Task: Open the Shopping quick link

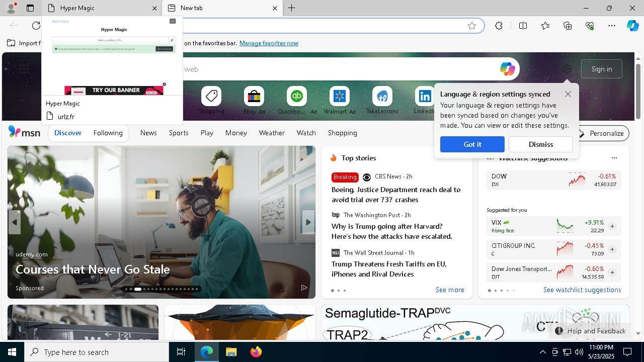Action: (211, 101)
